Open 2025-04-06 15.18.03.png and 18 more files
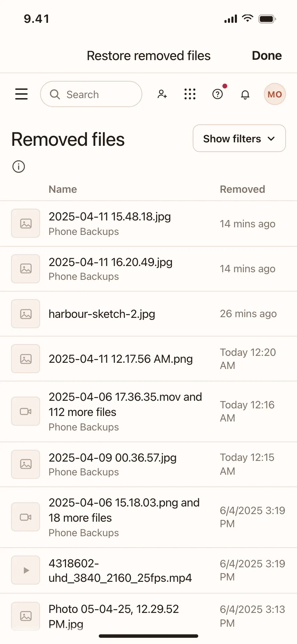 point(148,517)
